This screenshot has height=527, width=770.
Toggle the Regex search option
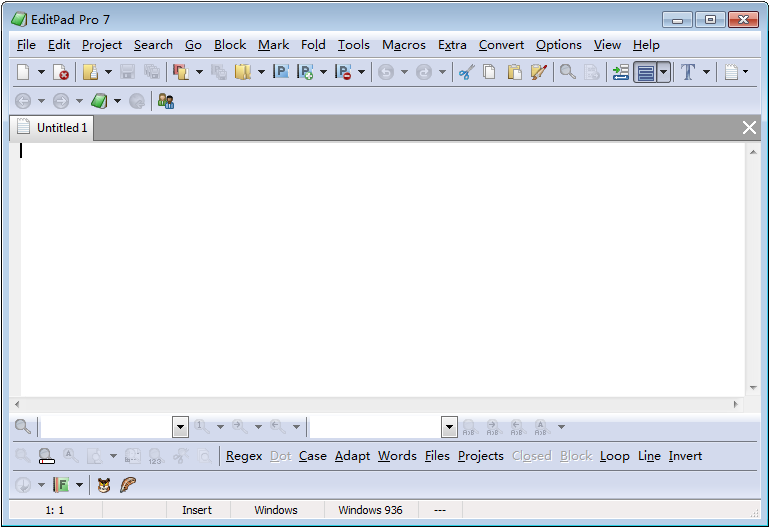pyautogui.click(x=244, y=456)
